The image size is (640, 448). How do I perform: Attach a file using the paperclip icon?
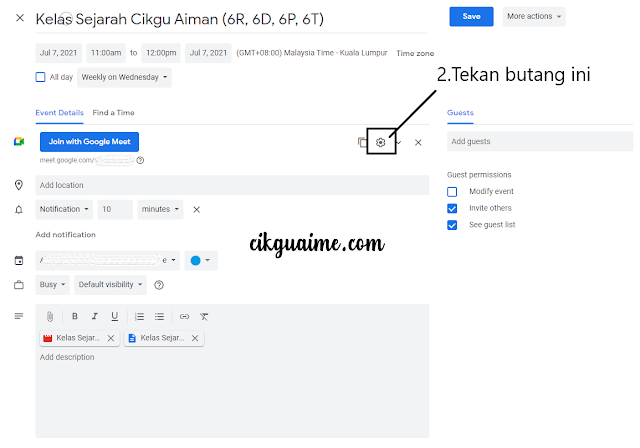(x=50, y=316)
